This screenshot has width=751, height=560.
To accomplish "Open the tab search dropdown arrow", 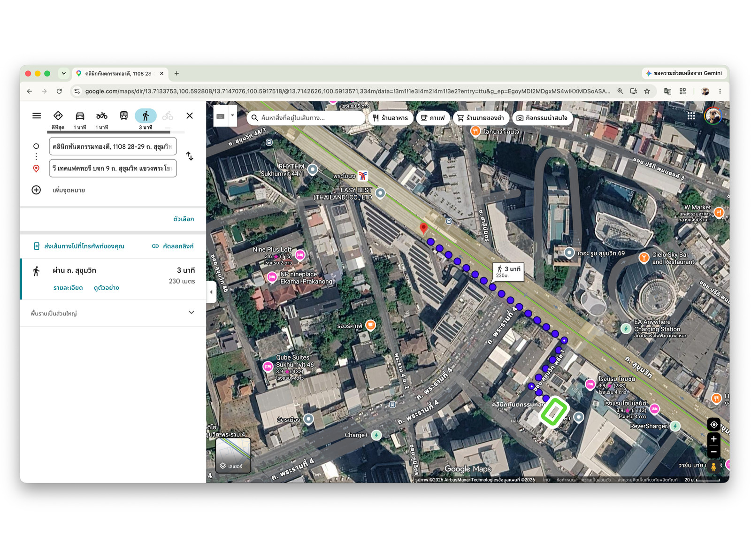I will (x=63, y=73).
